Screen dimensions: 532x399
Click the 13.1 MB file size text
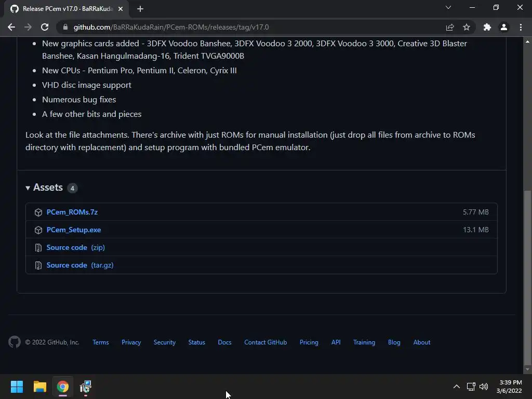coord(476,230)
